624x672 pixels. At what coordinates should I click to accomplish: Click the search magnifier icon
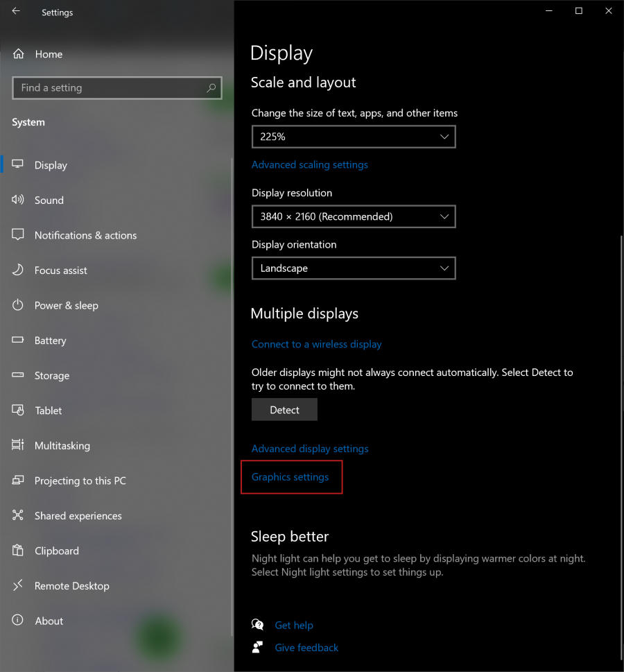click(211, 88)
